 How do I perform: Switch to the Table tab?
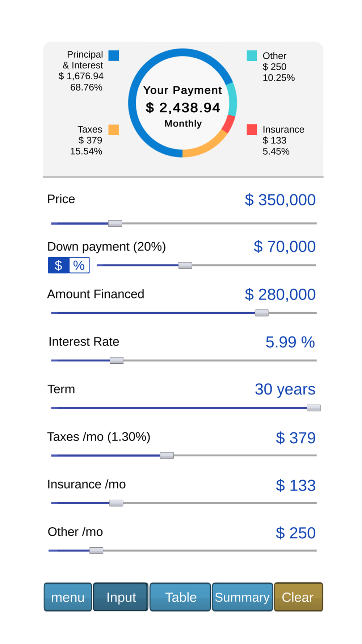click(x=180, y=597)
